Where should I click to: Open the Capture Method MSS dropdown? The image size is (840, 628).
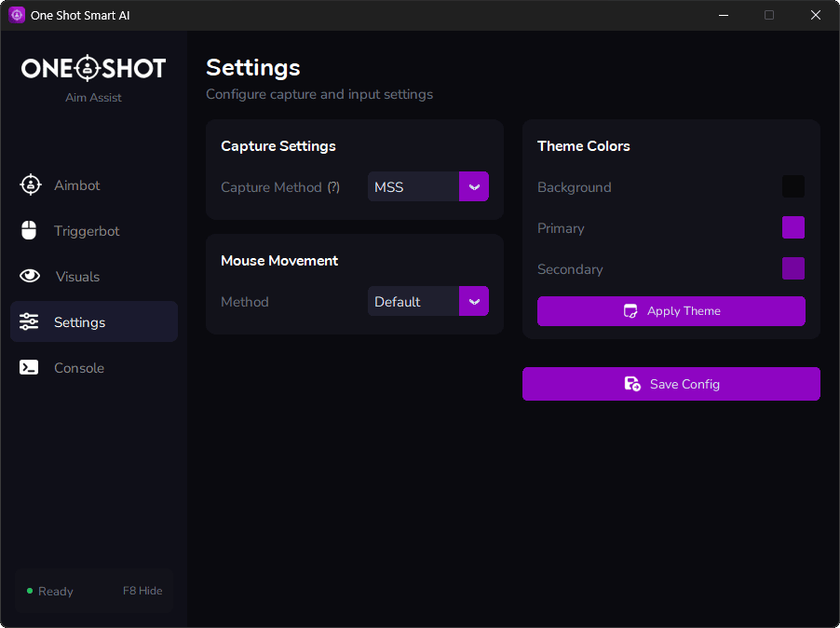pos(427,187)
